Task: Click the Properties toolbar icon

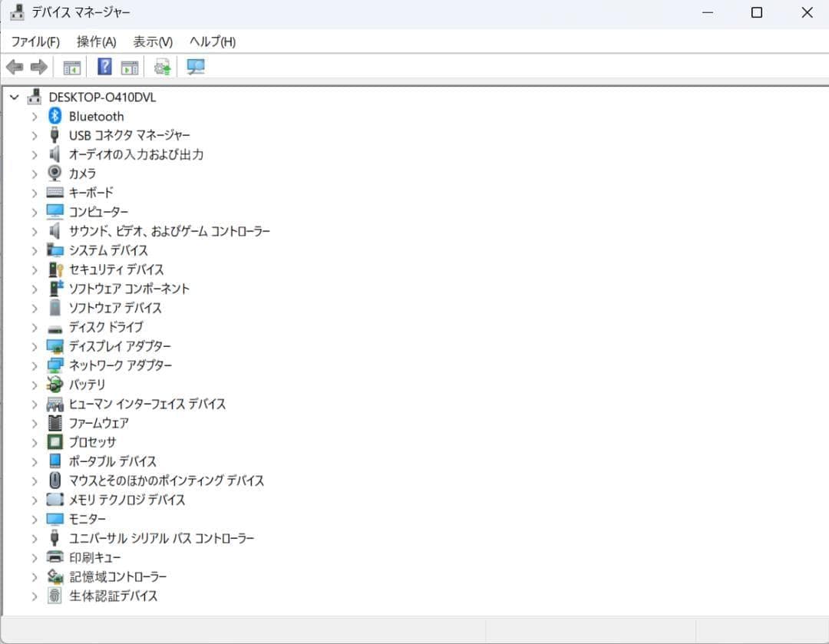Action: click(129, 67)
